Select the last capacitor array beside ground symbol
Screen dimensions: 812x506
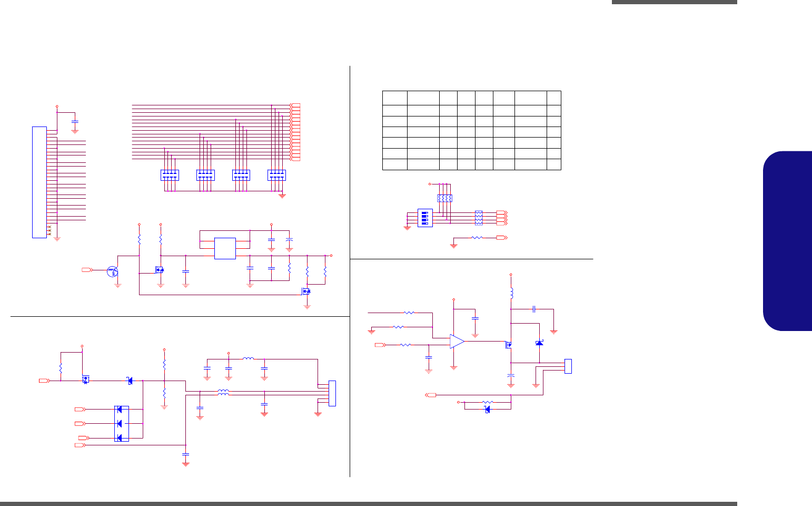(x=277, y=175)
